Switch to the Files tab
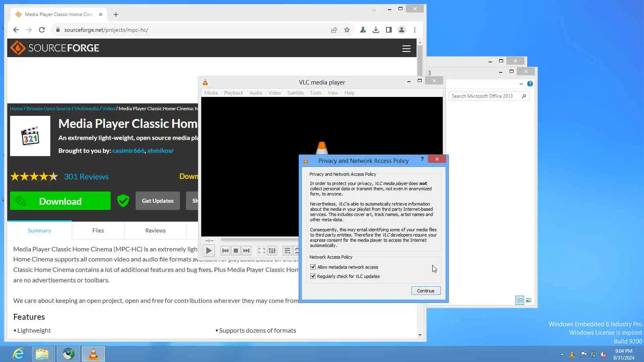The width and height of the screenshot is (644, 362). (x=98, y=230)
